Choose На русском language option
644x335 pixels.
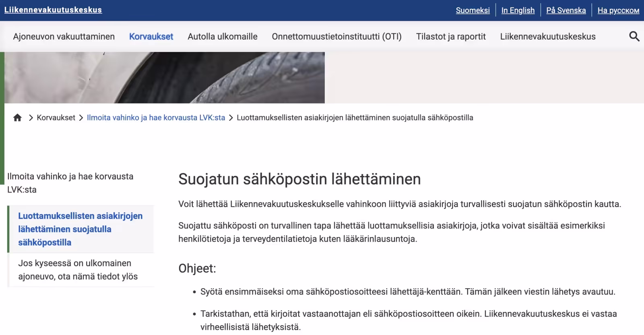618,10
